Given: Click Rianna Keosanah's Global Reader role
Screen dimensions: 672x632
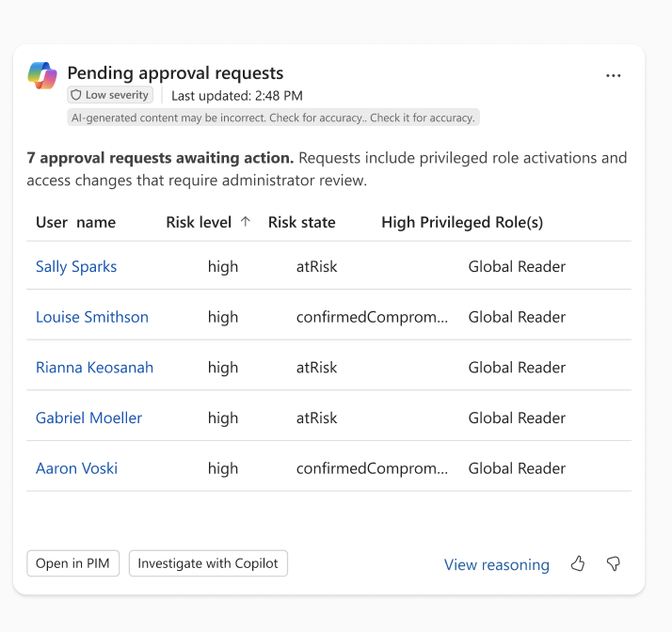Looking at the screenshot, I should pyautogui.click(x=517, y=368).
